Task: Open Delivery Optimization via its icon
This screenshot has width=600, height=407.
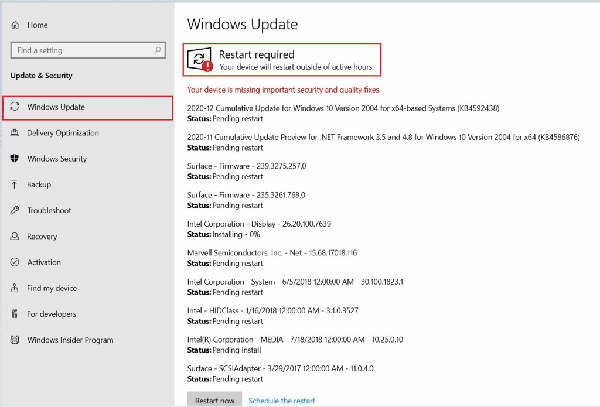Action: 14,132
